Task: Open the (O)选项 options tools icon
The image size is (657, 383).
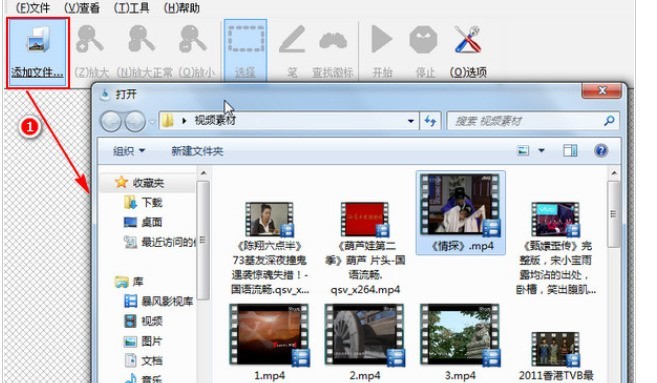Action: [x=468, y=50]
